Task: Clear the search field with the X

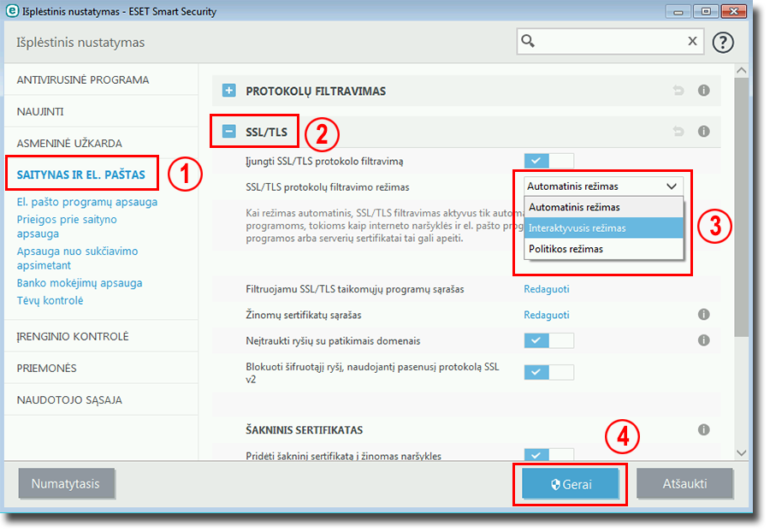Action: coord(692,41)
